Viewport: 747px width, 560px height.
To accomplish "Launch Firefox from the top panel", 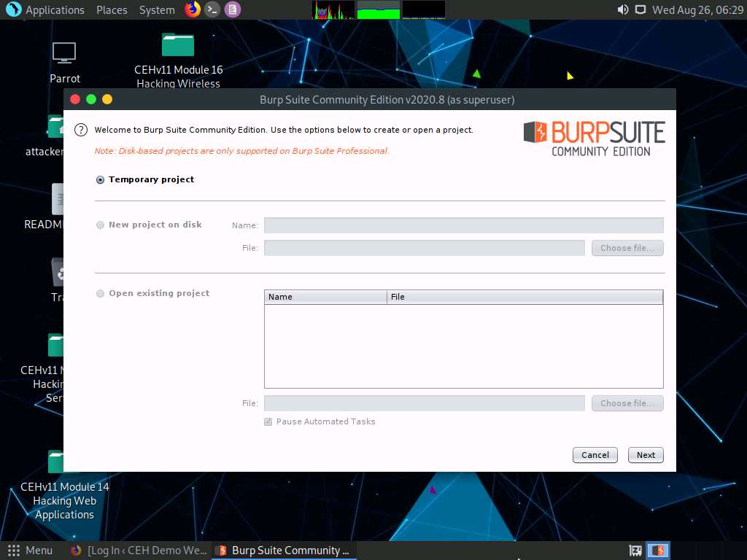I will [192, 9].
